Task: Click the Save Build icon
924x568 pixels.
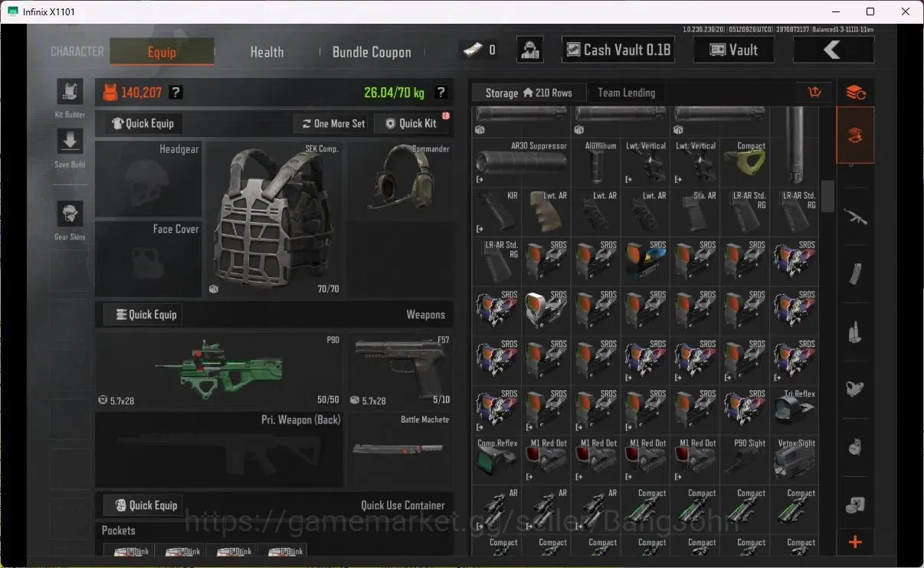Action: click(70, 142)
